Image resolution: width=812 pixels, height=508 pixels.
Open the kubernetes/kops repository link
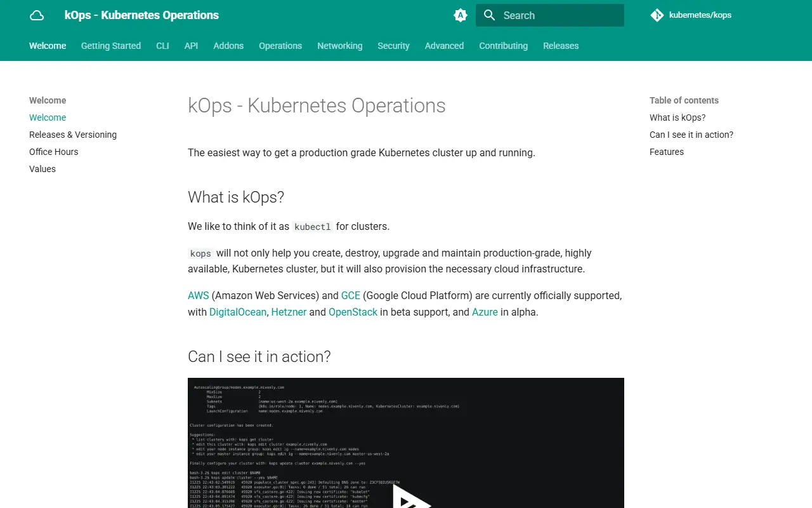(700, 15)
